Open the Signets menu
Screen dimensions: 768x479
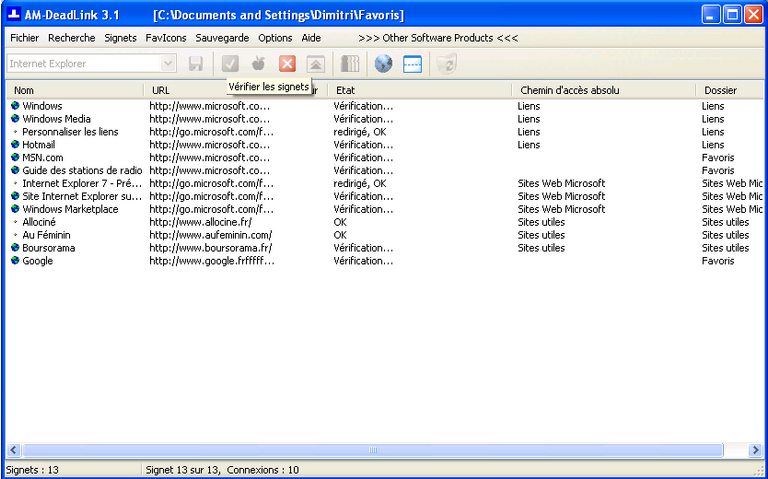point(120,38)
